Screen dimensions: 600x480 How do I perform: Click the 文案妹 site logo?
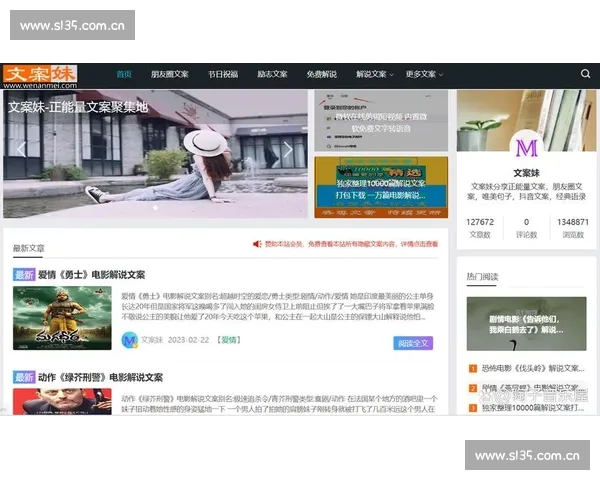(40, 74)
